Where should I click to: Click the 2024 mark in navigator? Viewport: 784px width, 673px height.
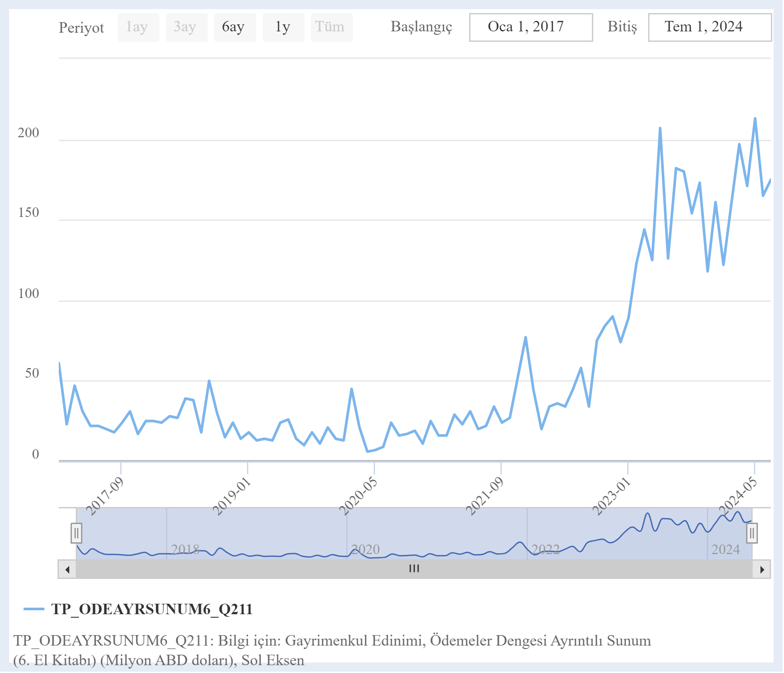click(726, 549)
